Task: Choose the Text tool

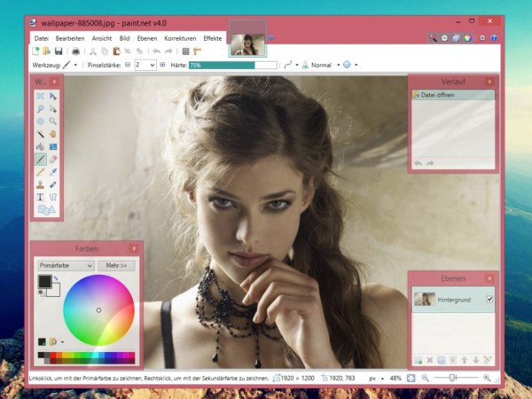Action: (41, 197)
